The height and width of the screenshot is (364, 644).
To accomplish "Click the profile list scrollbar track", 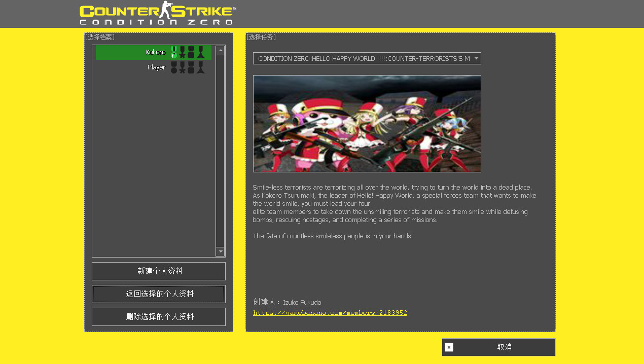I will coord(220,152).
